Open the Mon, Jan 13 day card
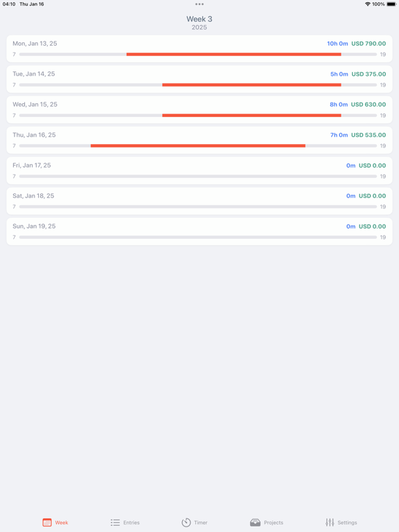The image size is (399, 532). pyautogui.click(x=199, y=48)
